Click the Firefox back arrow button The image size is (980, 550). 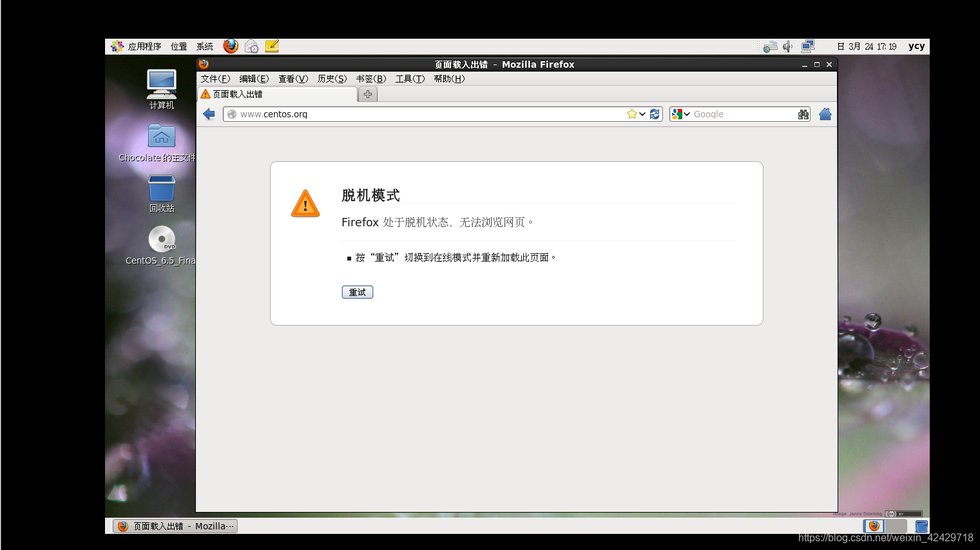[209, 114]
